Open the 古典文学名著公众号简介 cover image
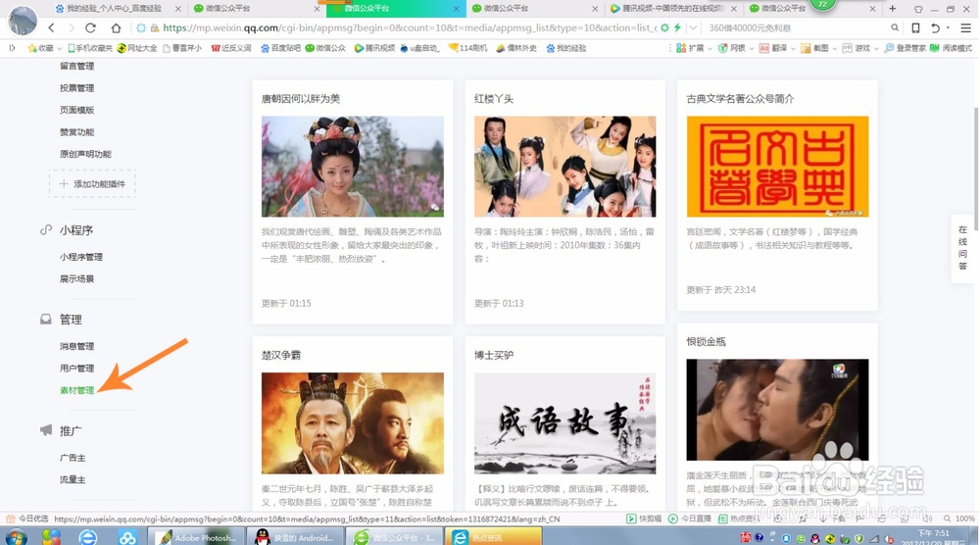The image size is (980, 545). click(777, 167)
